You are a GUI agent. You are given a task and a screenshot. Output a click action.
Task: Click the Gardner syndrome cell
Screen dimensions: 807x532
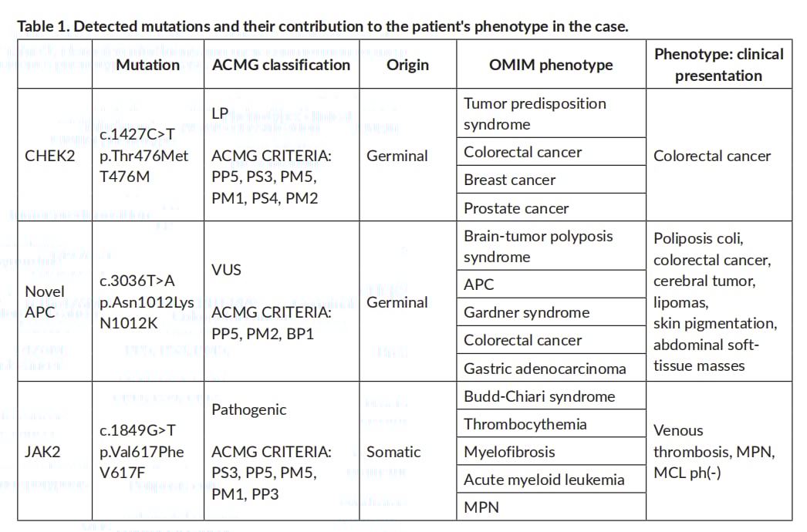coord(526,312)
